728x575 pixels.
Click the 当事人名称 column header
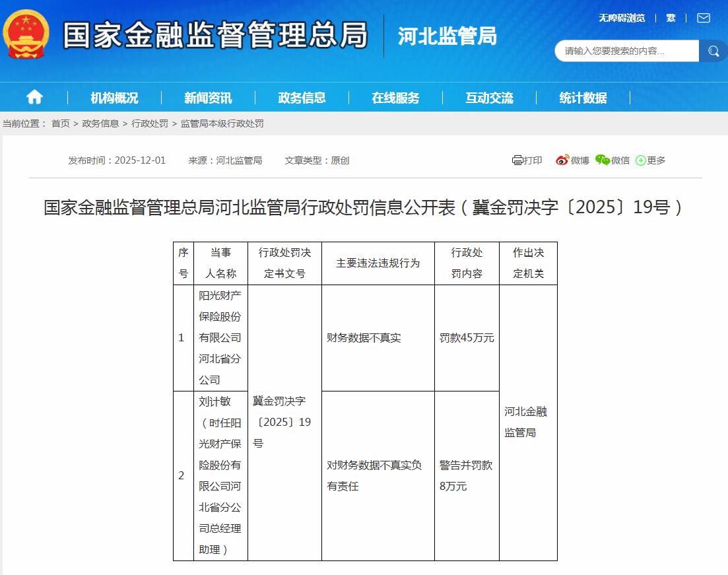click(x=220, y=263)
